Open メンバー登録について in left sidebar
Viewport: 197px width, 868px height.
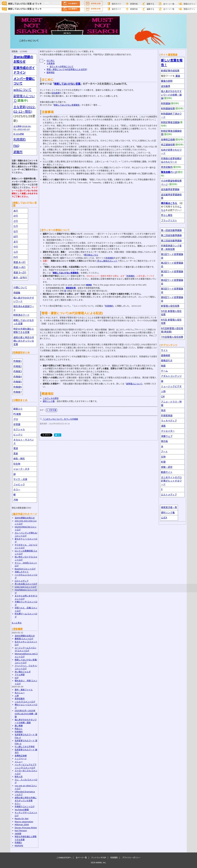coord(24,81)
